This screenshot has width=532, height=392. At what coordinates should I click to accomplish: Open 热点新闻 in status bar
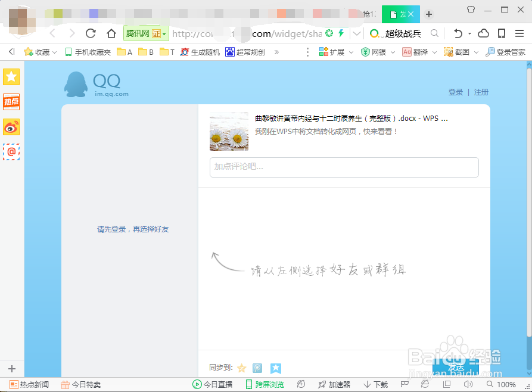pyautogui.click(x=29, y=384)
